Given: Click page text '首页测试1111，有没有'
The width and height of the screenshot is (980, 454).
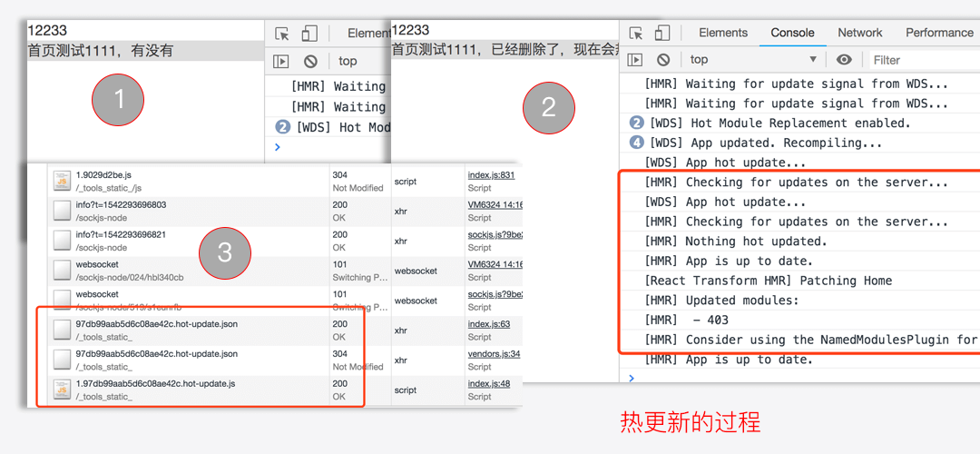Looking at the screenshot, I should 100,51.
